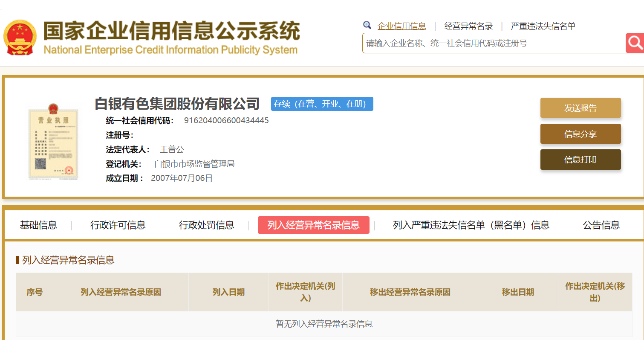Click the 移出经营异常名录原因 column header
This screenshot has height=340, width=644.
(410, 292)
